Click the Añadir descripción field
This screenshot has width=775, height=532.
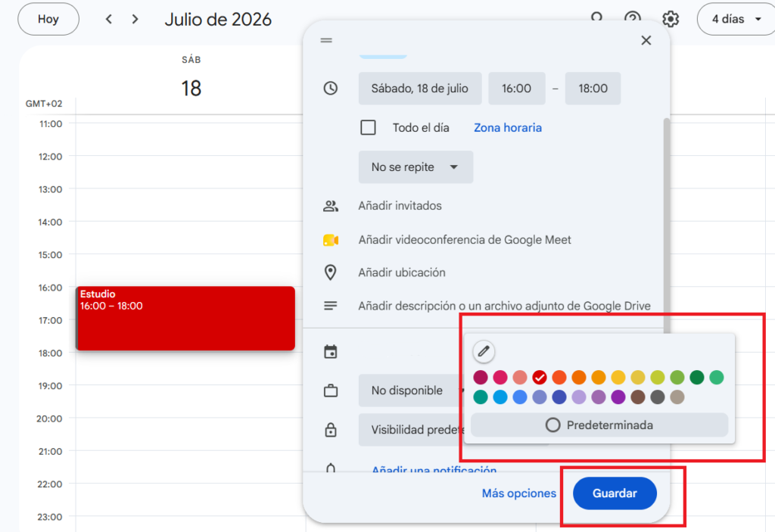[x=504, y=306]
